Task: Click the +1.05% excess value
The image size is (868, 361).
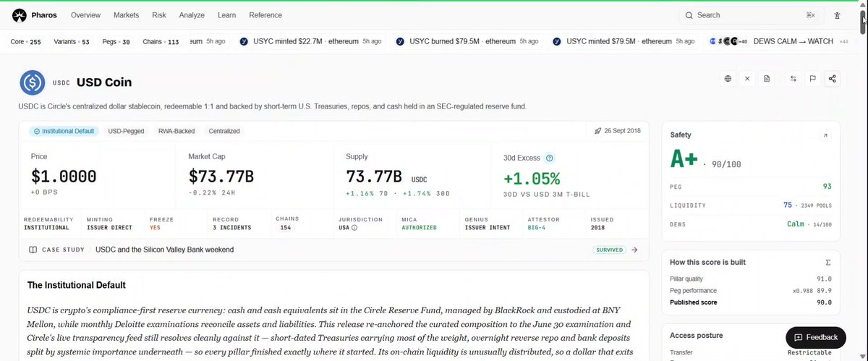Action: pos(532,178)
